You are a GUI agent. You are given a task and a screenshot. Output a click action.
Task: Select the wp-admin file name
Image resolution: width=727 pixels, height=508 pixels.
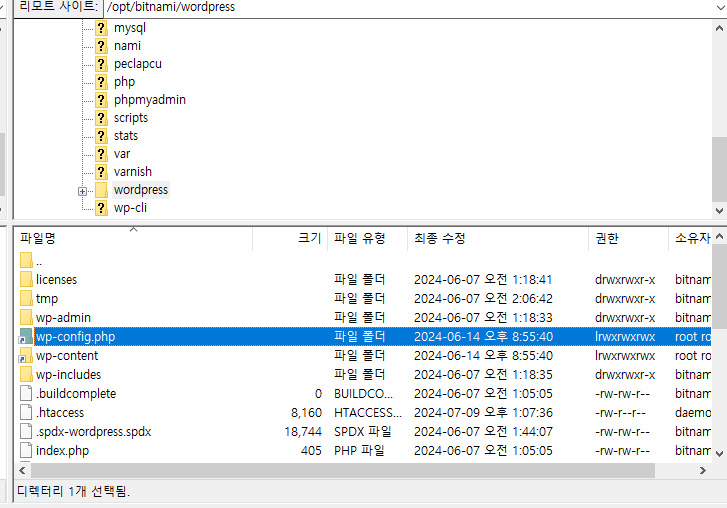(64, 318)
